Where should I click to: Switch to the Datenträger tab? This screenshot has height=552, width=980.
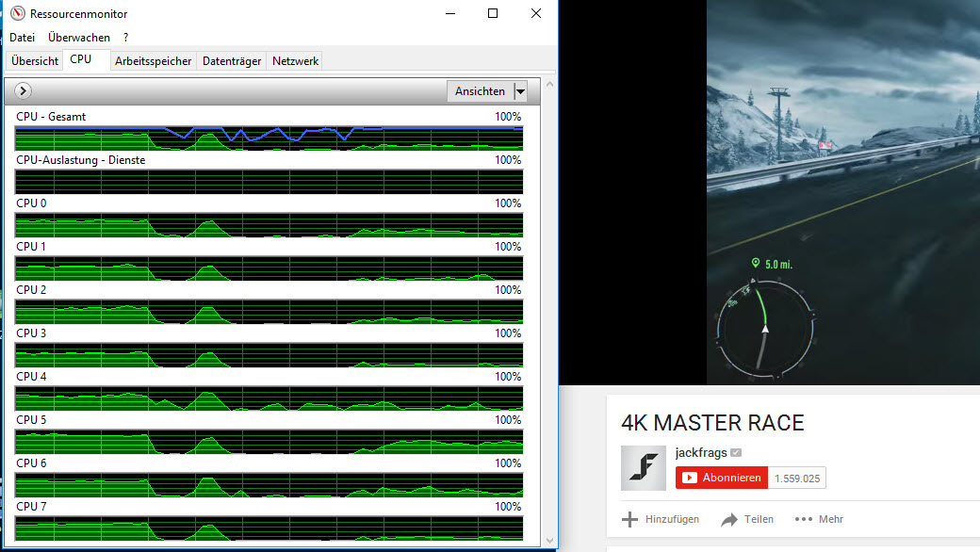[232, 61]
